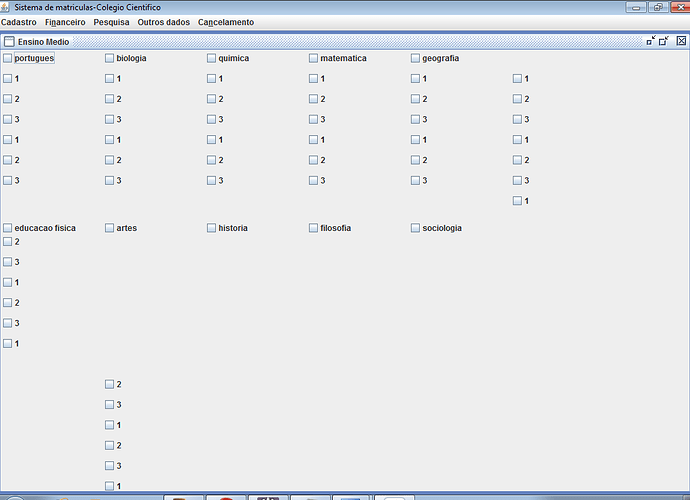This screenshot has width=690, height=500.
Task: Open the Cancelamento menu
Action: tap(226, 22)
